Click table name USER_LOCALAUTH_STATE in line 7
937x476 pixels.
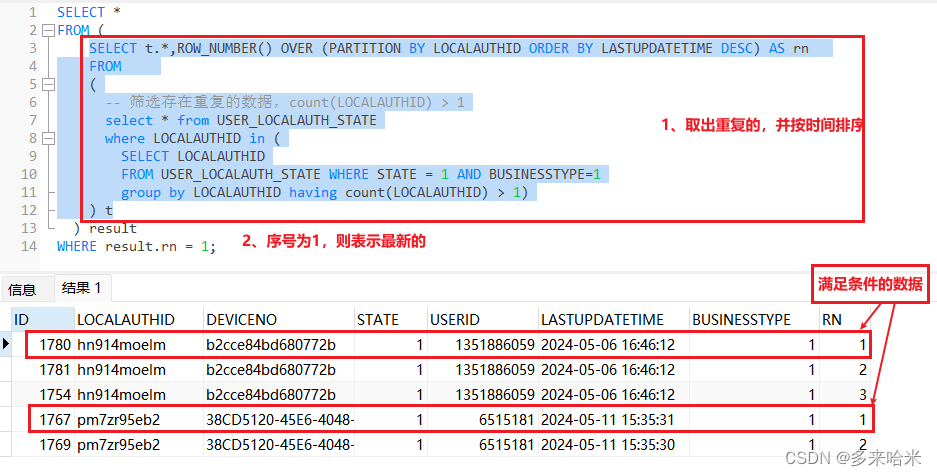point(296,121)
